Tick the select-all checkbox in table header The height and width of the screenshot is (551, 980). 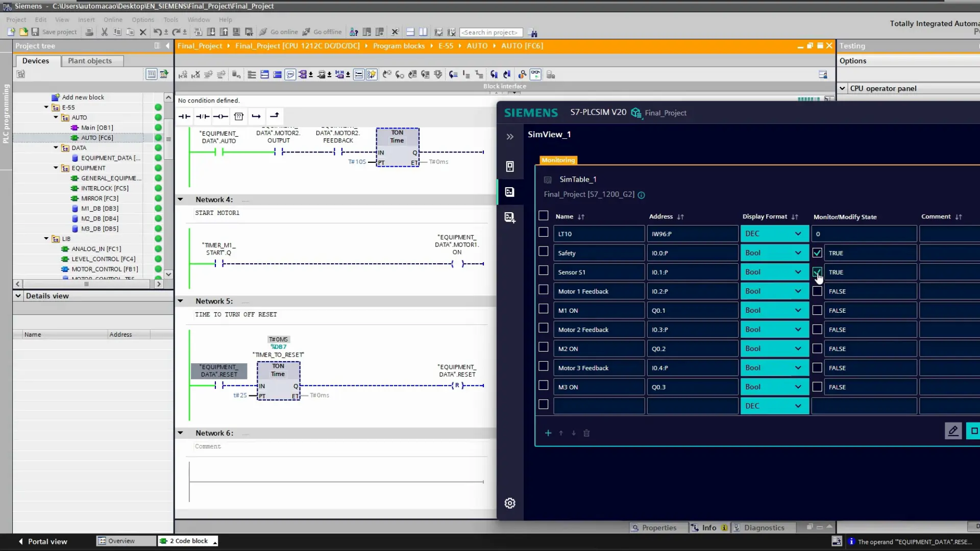[543, 216]
